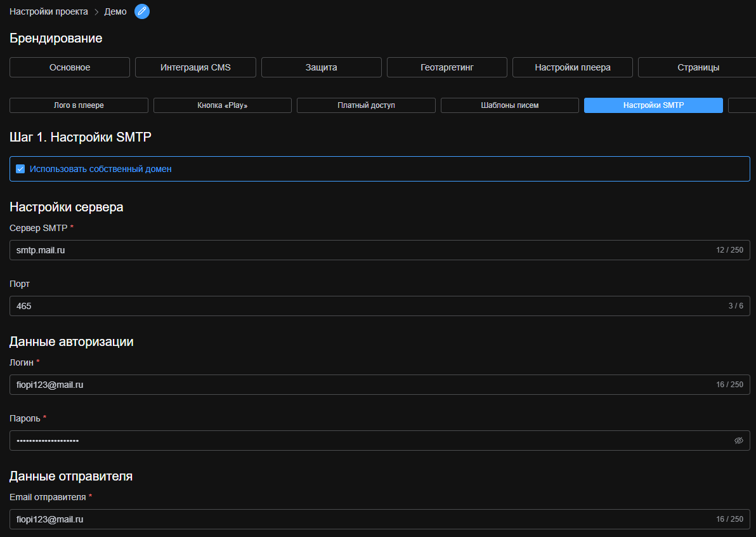Image resolution: width=756 pixels, height=537 pixels.
Task: Switch to Платный доступ sub-tab
Action: (366, 105)
